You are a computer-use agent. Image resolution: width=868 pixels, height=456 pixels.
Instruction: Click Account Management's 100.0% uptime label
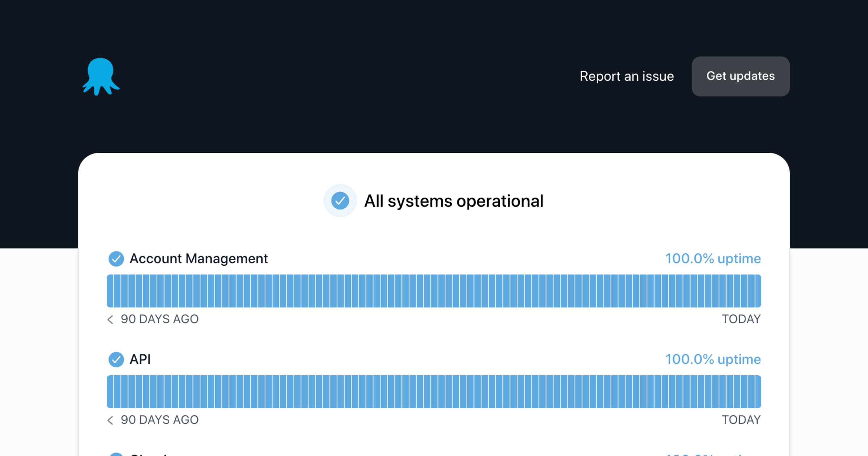point(713,259)
